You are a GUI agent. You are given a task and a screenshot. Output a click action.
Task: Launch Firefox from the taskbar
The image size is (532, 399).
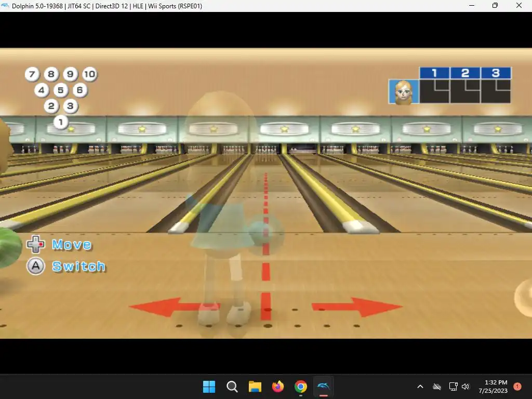pos(278,387)
